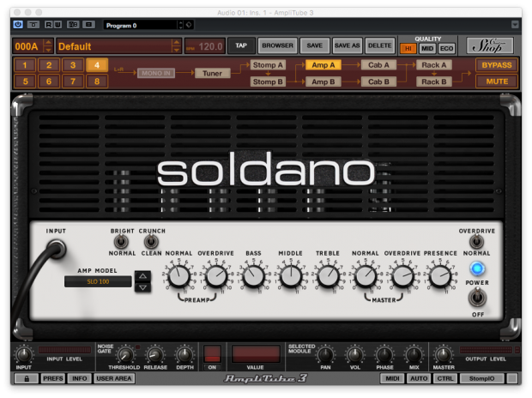The width and height of the screenshot is (532, 398).
Task: Toggle the plug-in power bypass icon
Action: click(x=18, y=25)
